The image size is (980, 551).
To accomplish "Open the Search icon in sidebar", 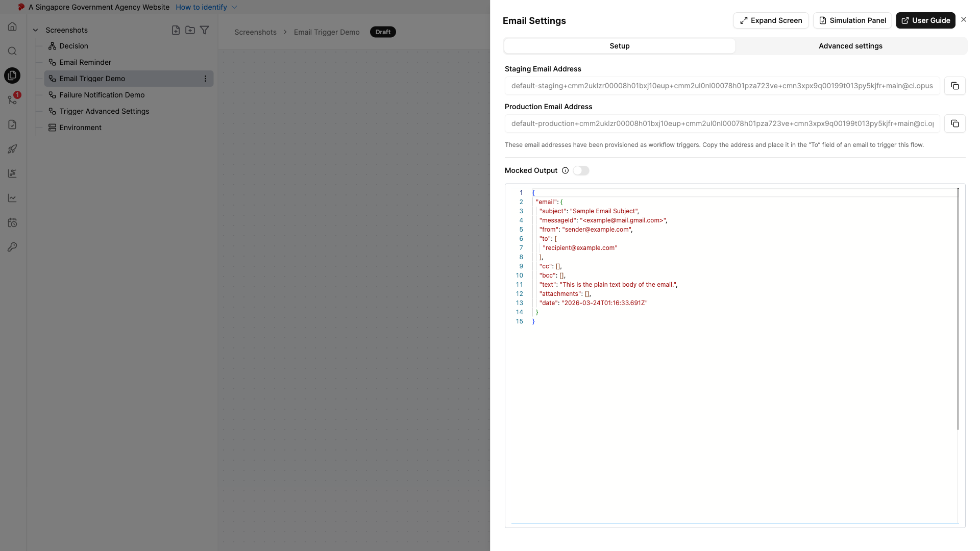I will (x=12, y=51).
